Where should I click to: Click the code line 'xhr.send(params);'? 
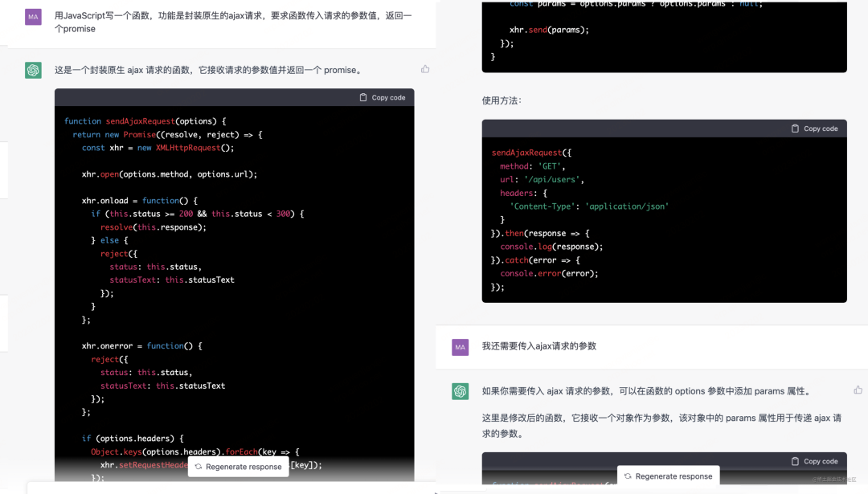tap(549, 30)
